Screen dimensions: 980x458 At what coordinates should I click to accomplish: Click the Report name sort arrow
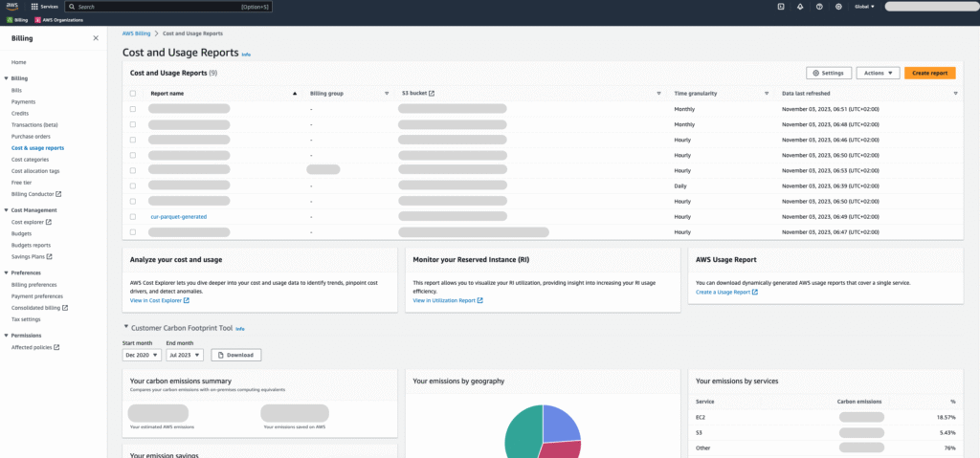pyautogui.click(x=295, y=93)
